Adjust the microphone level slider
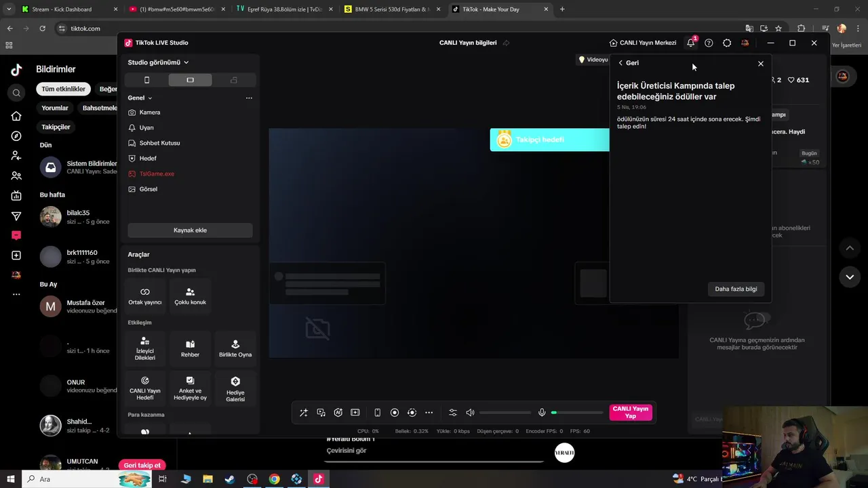 577,413
